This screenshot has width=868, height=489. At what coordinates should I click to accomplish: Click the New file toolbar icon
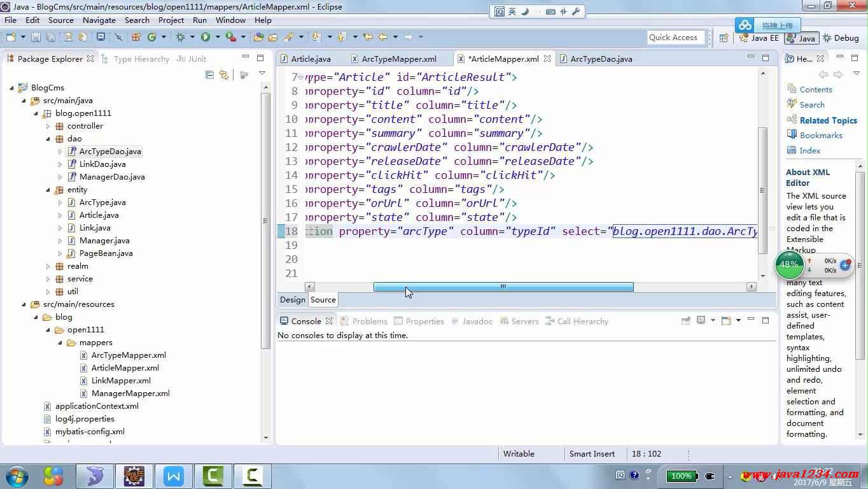(10, 38)
